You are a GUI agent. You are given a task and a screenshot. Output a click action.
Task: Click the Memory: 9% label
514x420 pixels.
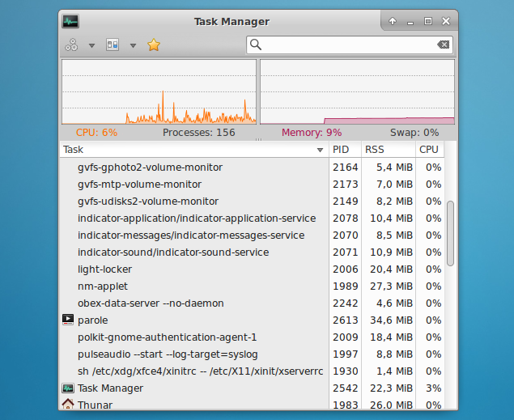point(312,133)
